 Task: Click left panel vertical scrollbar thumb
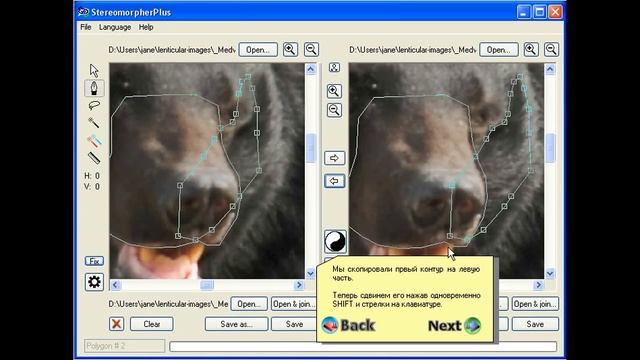pyautogui.click(x=311, y=148)
